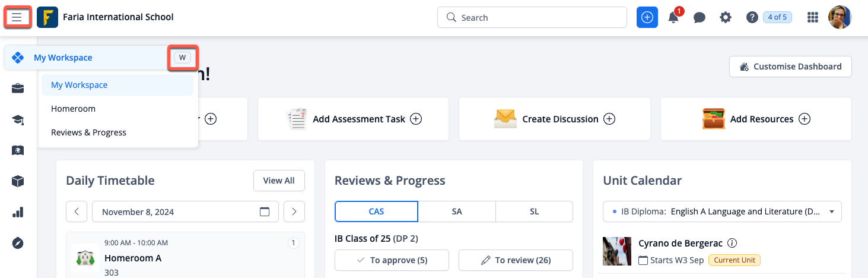Open the messages chat bubble icon
868x278 pixels.
tap(700, 18)
